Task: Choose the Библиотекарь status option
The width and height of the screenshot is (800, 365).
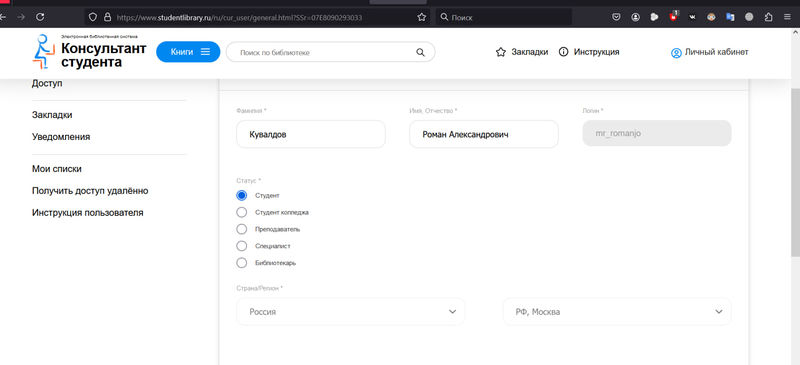Action: 242,263
